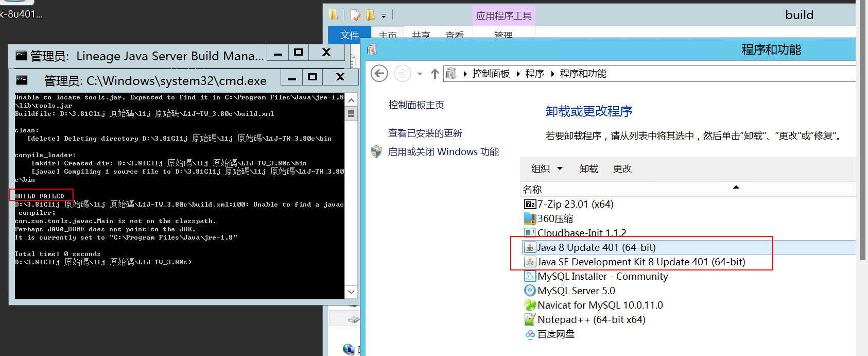Expand the chevron after 程序 breadcrumb

[x=552, y=74]
